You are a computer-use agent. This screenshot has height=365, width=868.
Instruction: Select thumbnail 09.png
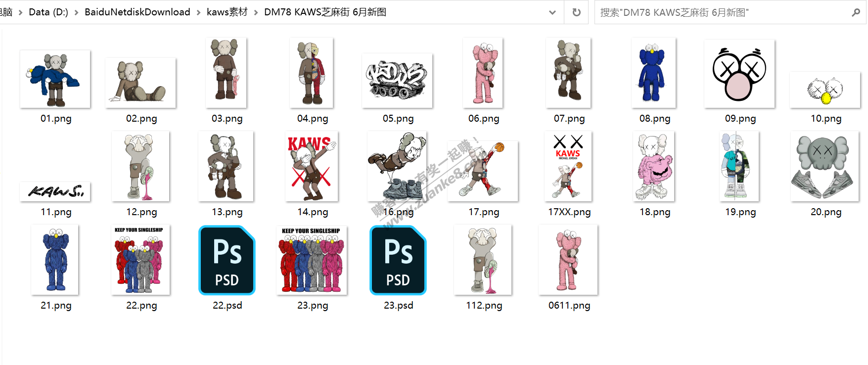[739, 74]
